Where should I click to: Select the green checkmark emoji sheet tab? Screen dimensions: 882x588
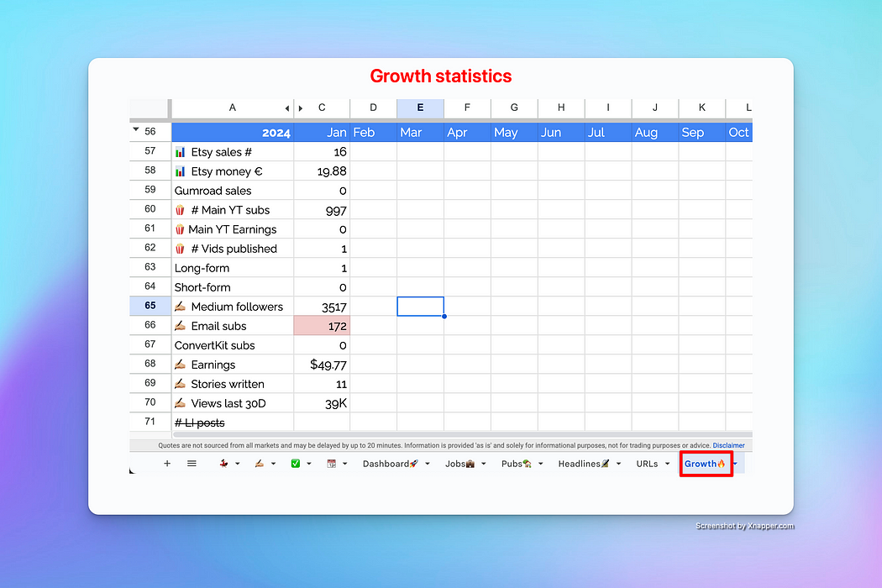(x=296, y=463)
